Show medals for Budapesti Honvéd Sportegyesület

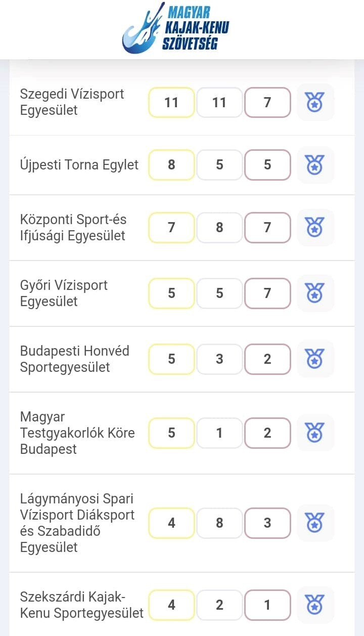click(315, 359)
